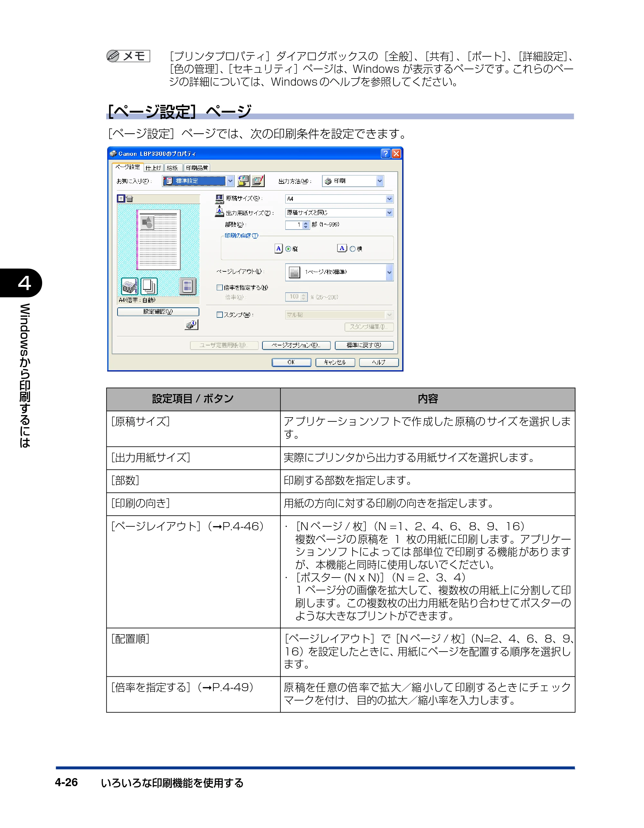Image resolution: width=644 pixels, height=828 pixels.
Task: Click the 設定確認 button
Action: pyautogui.click(x=158, y=312)
